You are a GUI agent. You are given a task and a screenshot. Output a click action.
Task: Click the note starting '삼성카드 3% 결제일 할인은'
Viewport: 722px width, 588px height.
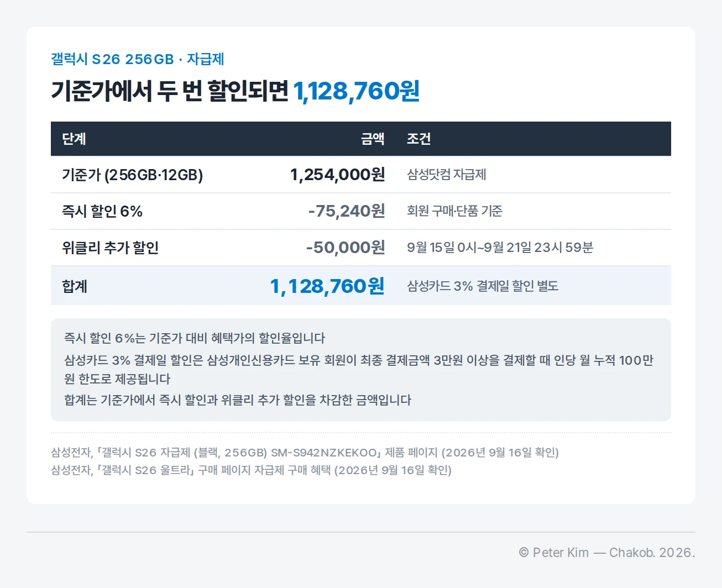point(359,370)
